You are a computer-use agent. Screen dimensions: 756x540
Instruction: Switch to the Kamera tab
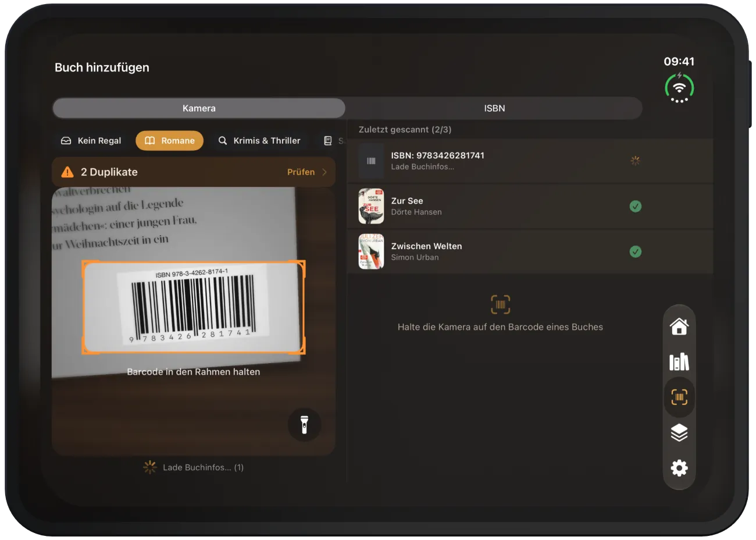[x=199, y=108]
